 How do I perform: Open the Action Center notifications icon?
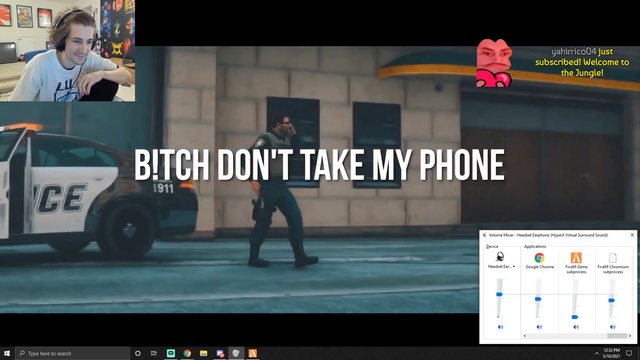629,353
